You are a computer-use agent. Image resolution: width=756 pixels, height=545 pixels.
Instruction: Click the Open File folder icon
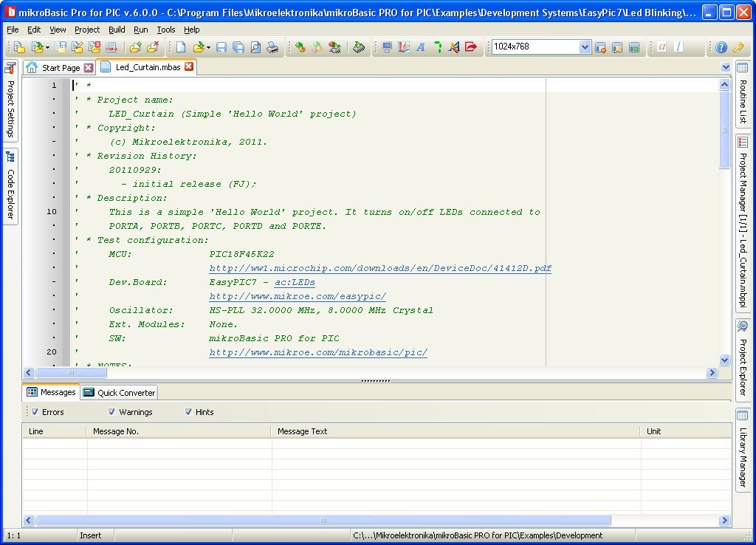click(198, 47)
